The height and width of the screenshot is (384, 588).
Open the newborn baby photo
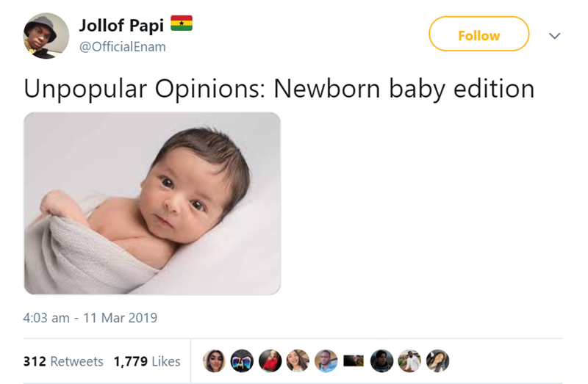click(152, 203)
